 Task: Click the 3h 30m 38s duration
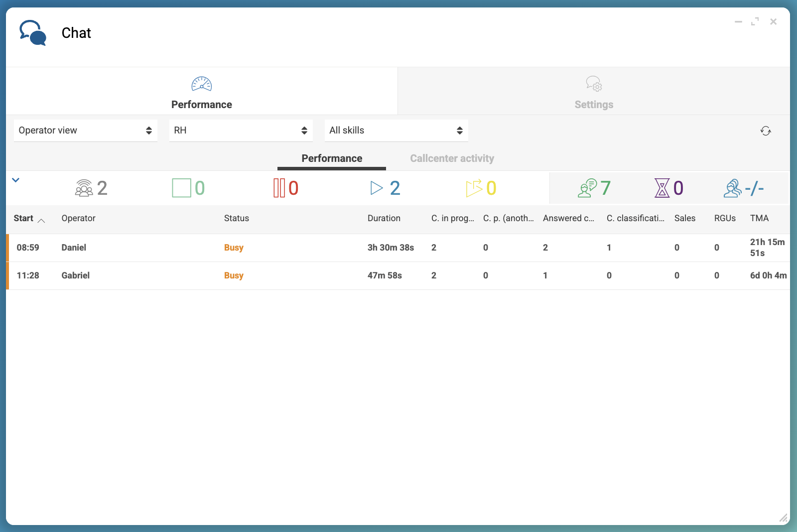click(391, 248)
